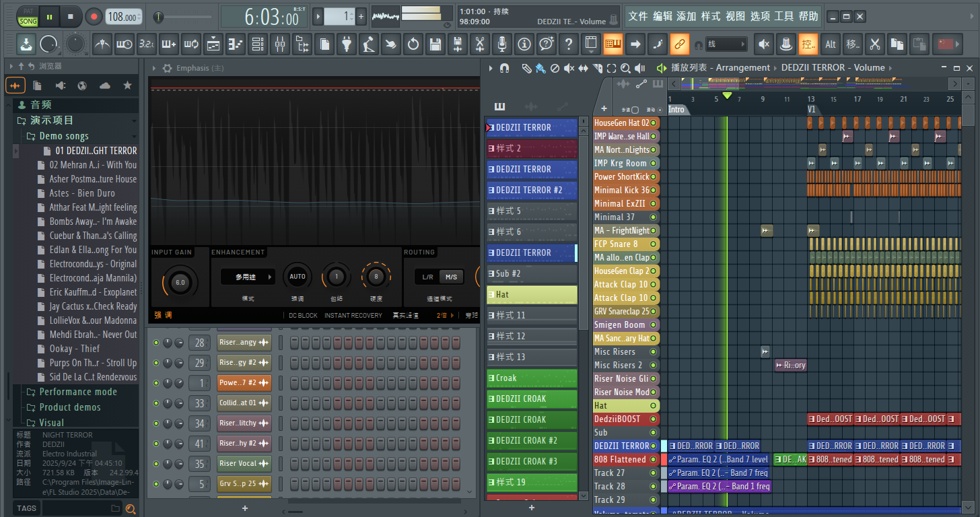The height and width of the screenshot is (517, 980).
Task: Click the Intro timeline marker
Action: pyautogui.click(x=676, y=110)
